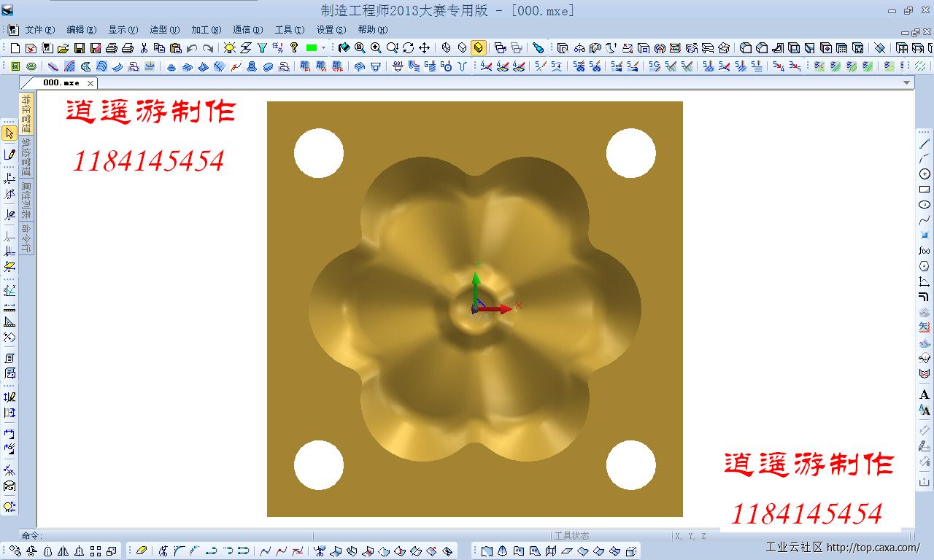Click the flashlight query icon
Screen dimensions: 934x560
pos(539,48)
